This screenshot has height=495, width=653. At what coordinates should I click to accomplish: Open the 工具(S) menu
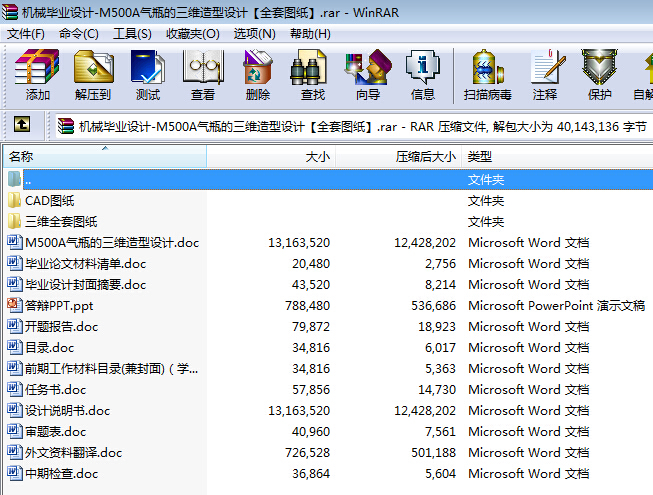[132, 34]
